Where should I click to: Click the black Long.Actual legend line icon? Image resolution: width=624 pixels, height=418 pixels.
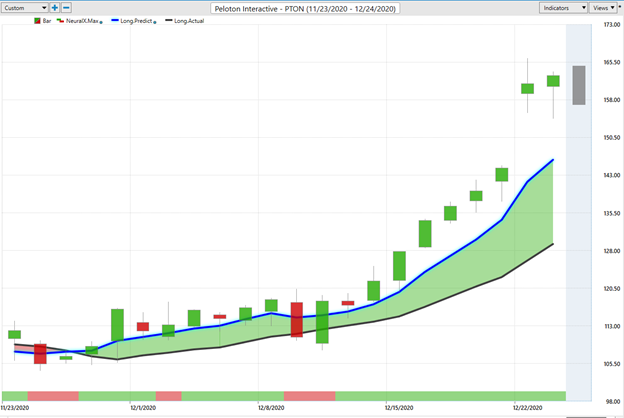169,20
